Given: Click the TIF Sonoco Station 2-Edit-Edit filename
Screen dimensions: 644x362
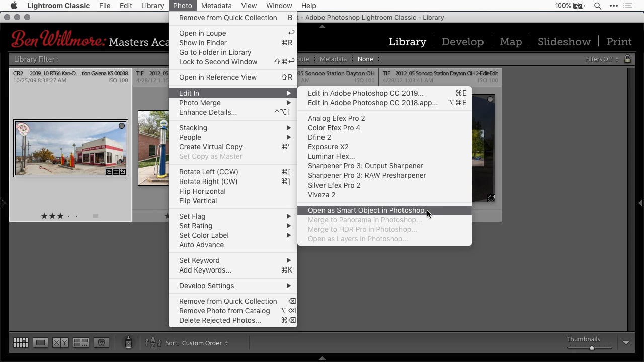Looking at the screenshot, I should (440, 73).
